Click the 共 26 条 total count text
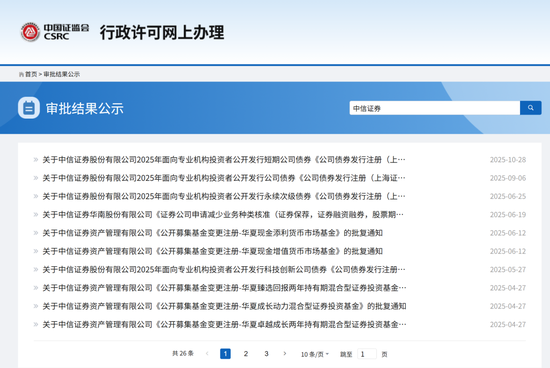 183,353
